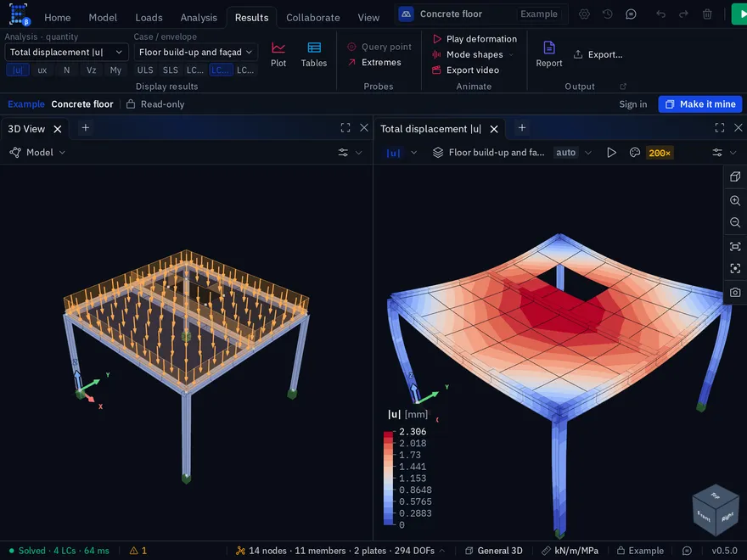Open the Plot results tool

[x=278, y=54]
